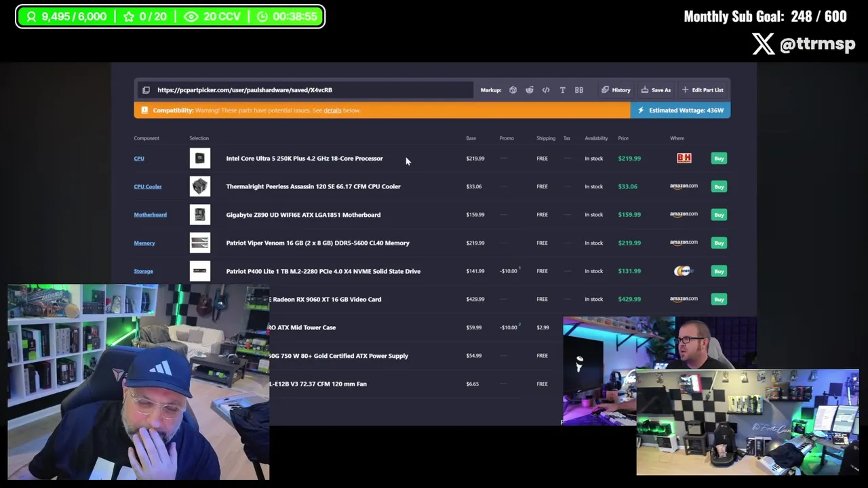Open Radeon RX 9060 XT video card product
The width and height of the screenshot is (868, 488).
tap(325, 300)
